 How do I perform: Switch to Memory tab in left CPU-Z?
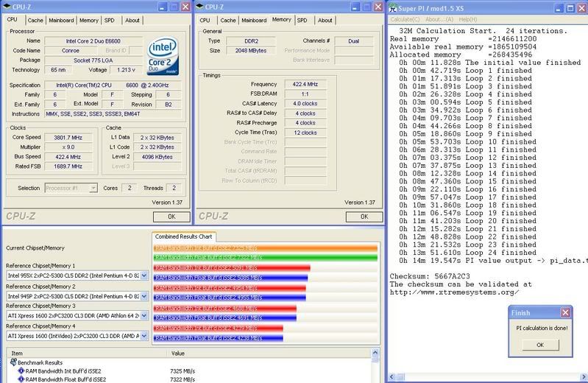(x=88, y=21)
